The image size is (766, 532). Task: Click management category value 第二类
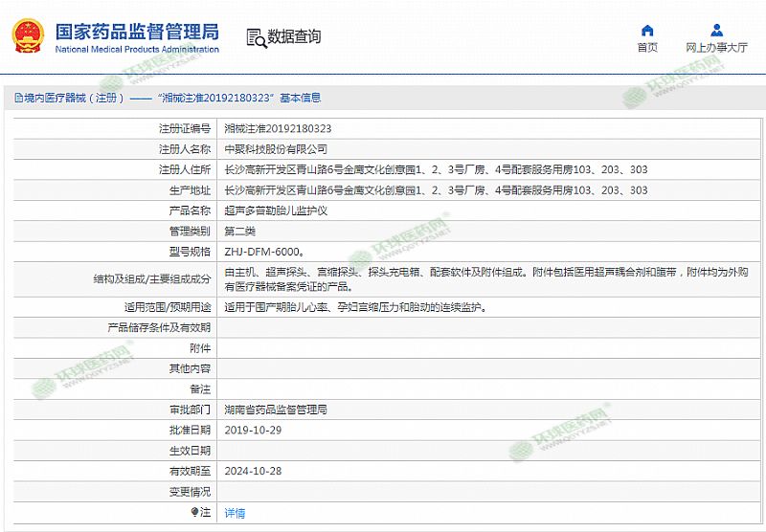[x=239, y=232]
